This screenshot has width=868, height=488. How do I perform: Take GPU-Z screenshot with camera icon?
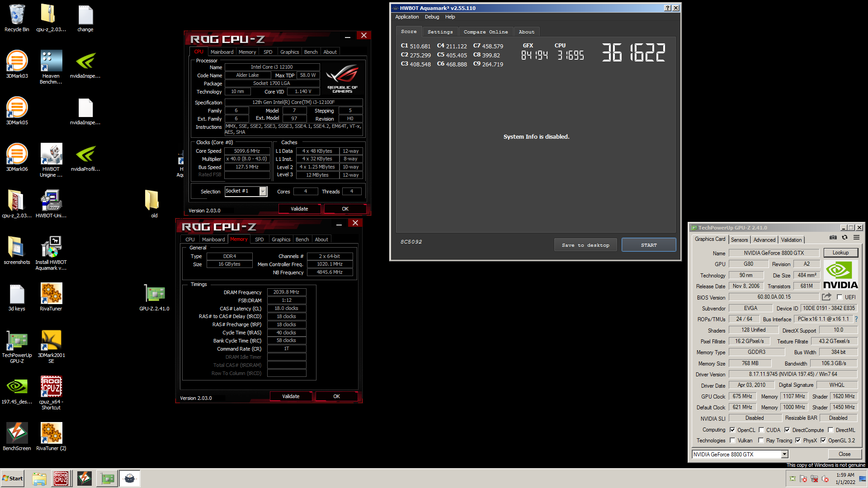click(833, 238)
